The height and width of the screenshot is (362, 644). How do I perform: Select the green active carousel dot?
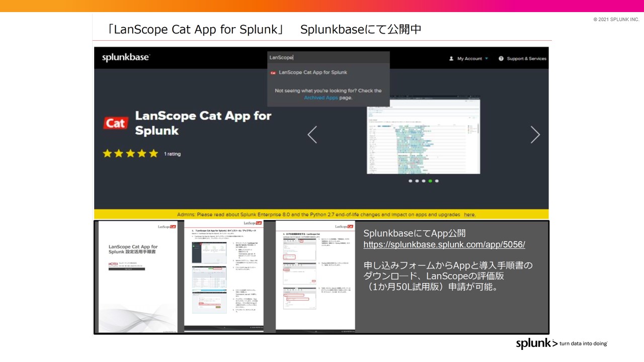pos(430,181)
